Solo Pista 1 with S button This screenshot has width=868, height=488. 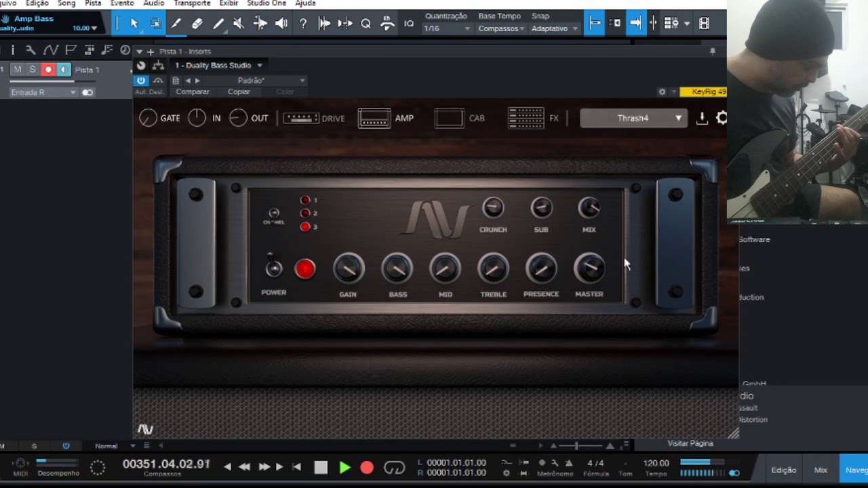click(x=32, y=69)
